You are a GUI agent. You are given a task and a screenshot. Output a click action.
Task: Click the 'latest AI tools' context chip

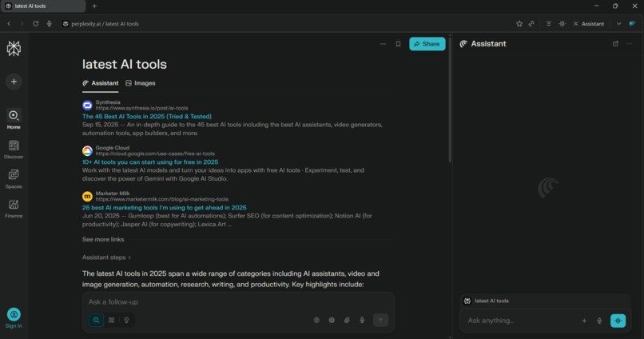(x=487, y=301)
